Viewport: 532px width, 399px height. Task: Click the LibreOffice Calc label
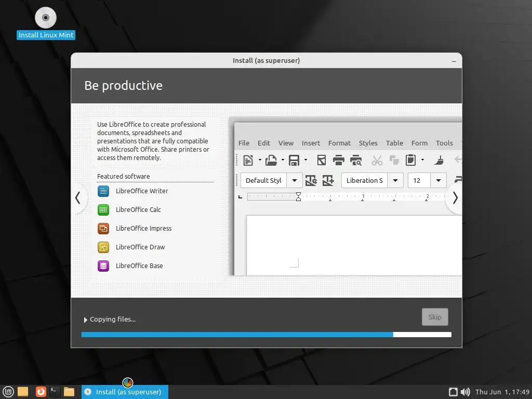point(138,210)
